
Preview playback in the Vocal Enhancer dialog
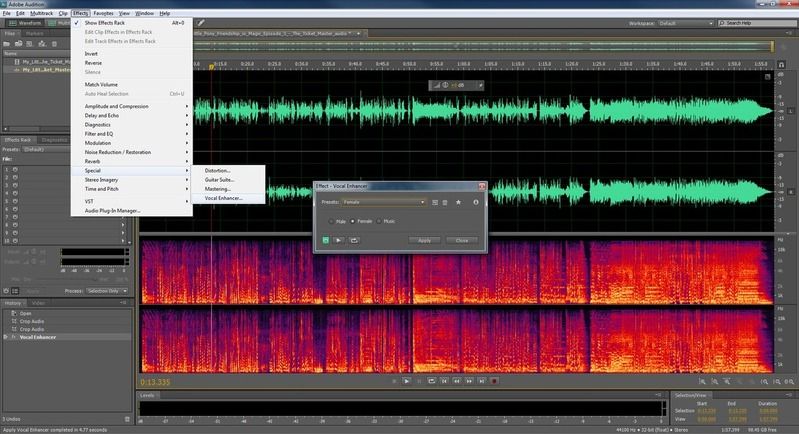pos(339,240)
